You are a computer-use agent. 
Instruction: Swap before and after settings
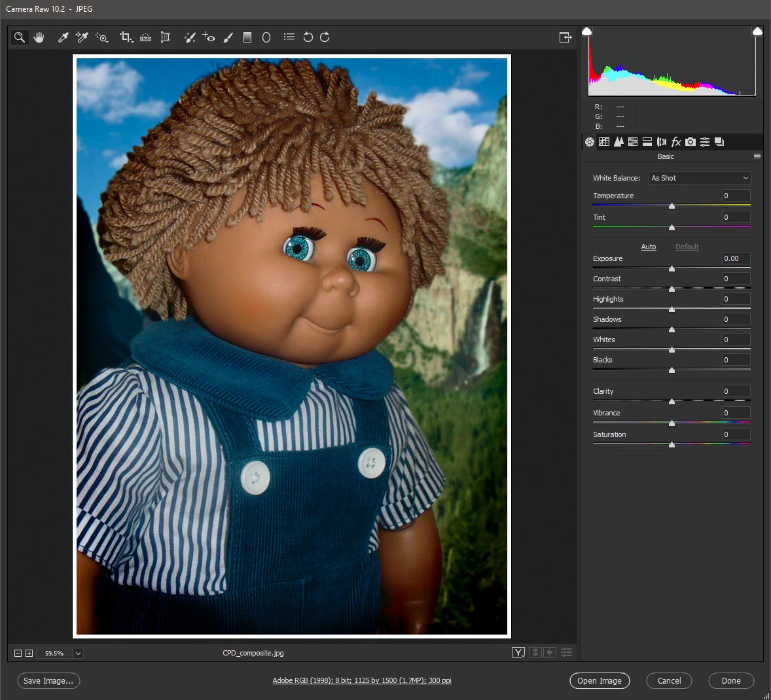[x=536, y=652]
